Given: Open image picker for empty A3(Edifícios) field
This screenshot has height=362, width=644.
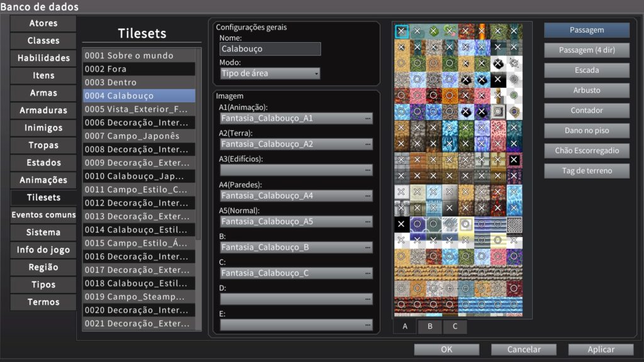Looking at the screenshot, I should (296, 170).
